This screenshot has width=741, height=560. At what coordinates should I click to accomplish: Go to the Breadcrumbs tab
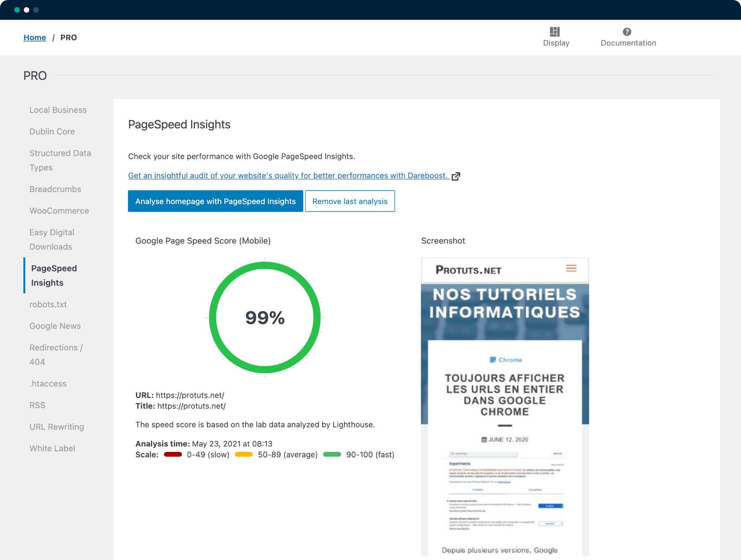tap(55, 189)
